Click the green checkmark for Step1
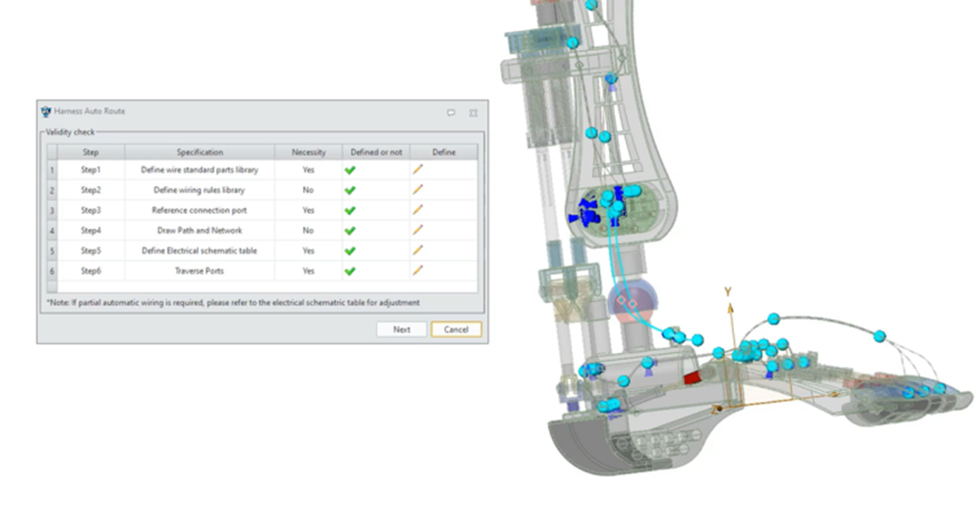This screenshot has height=515, width=980. (349, 170)
